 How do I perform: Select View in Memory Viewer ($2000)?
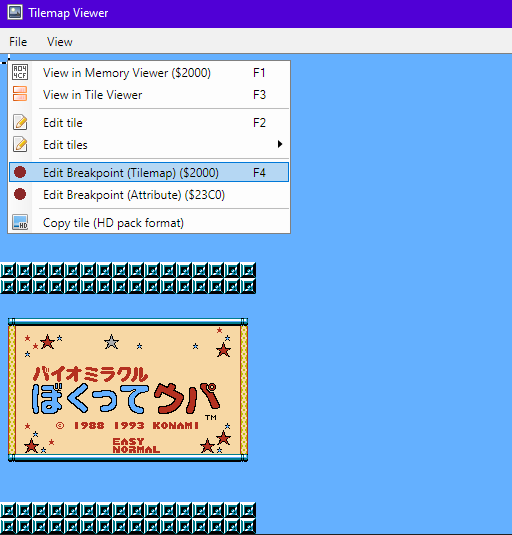(x=149, y=73)
